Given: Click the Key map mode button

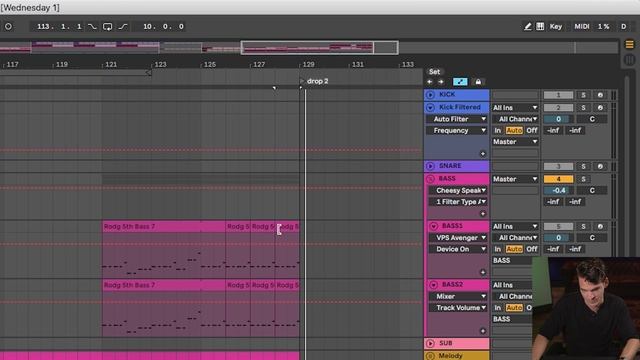Looking at the screenshot, I should coord(556,27).
